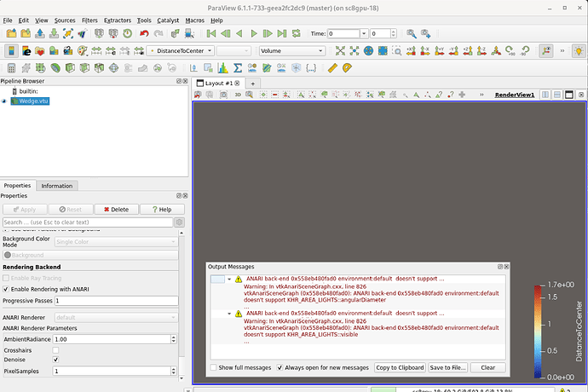Focus the properties search field
The width and height of the screenshot is (588, 392).
[88, 222]
